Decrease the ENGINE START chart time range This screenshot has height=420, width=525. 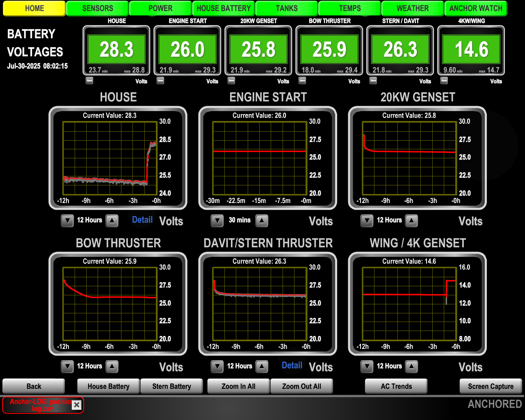tap(217, 221)
